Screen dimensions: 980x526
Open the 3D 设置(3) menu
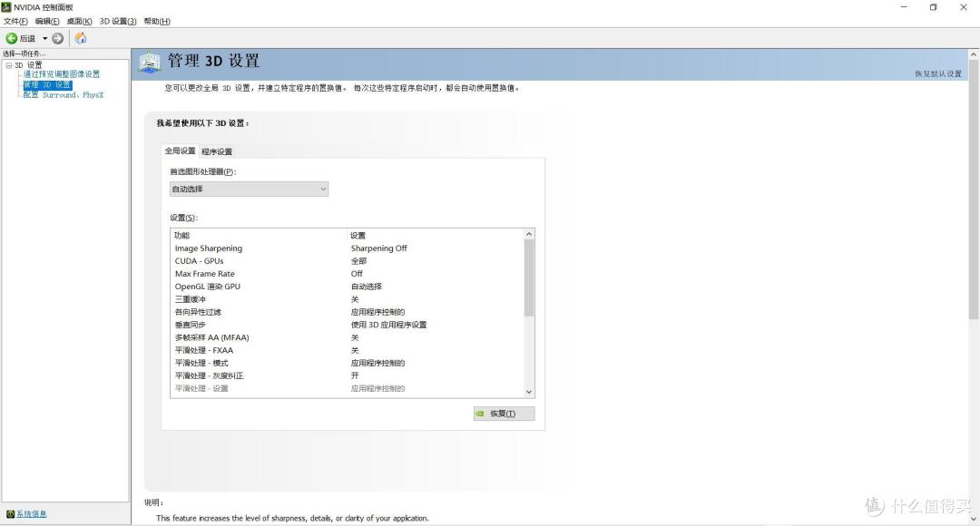point(118,21)
